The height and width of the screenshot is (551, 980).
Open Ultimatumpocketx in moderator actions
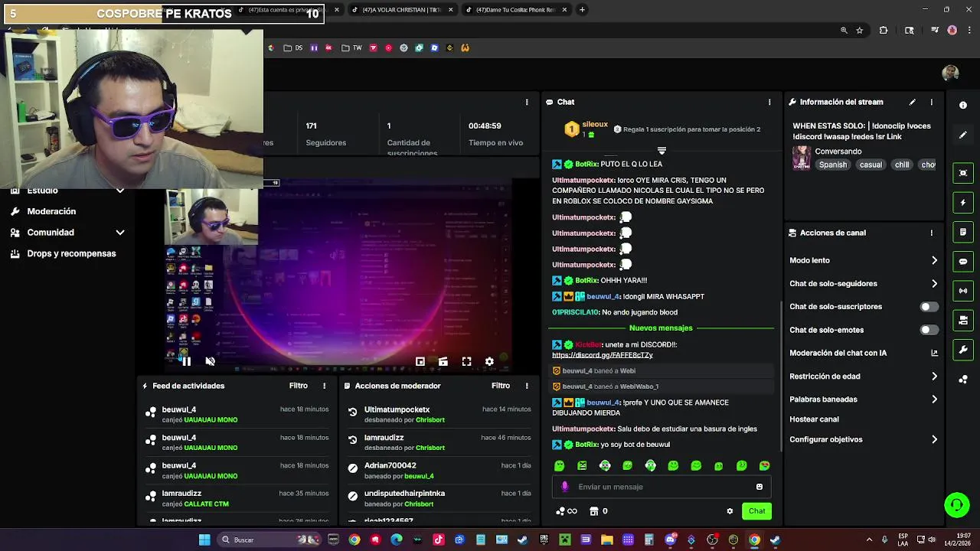click(x=397, y=409)
